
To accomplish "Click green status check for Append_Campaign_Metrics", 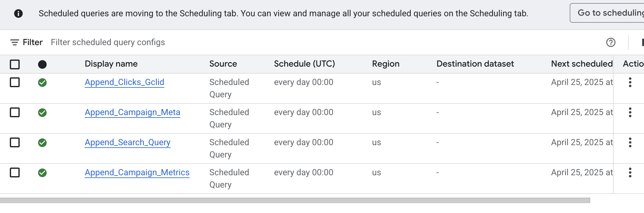I will coord(42,173).
